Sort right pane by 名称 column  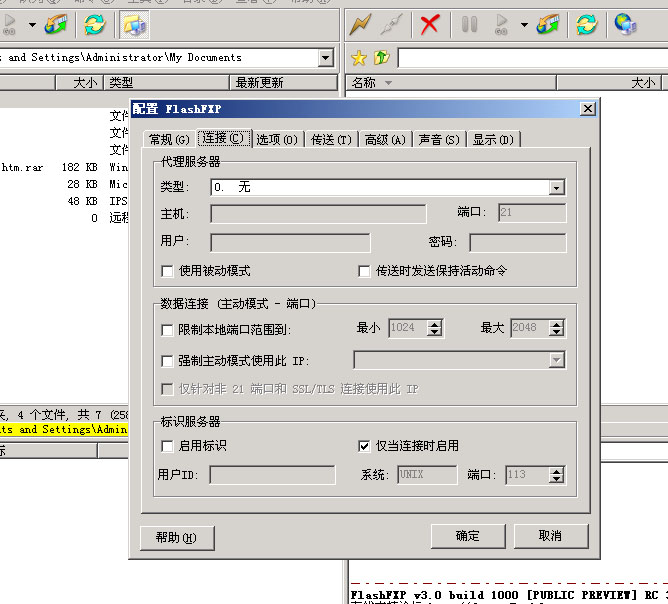point(451,83)
